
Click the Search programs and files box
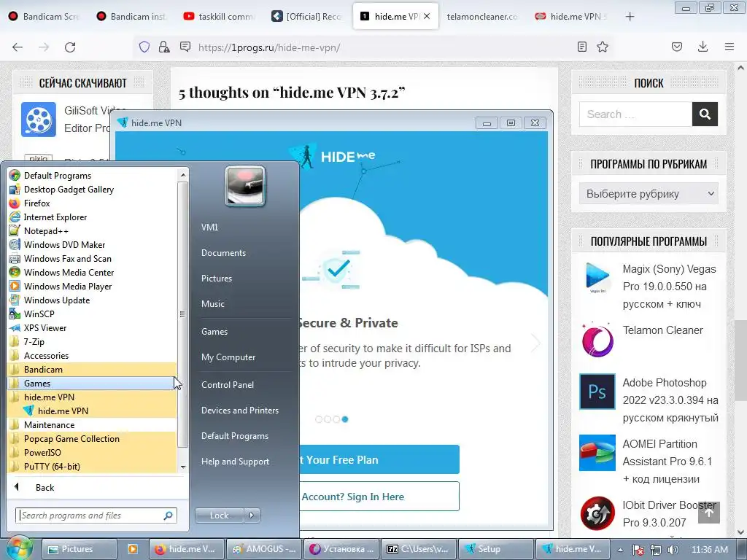tap(96, 516)
